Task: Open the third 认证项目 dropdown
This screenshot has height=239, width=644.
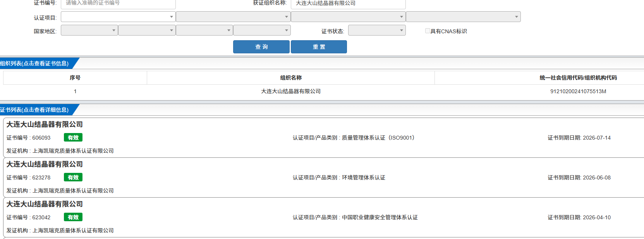Action: (348, 17)
